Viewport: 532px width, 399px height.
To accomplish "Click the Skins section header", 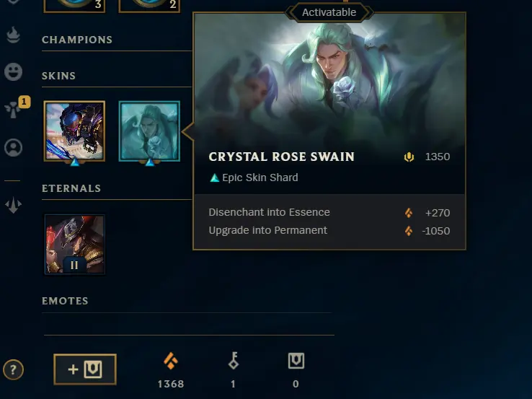I will click(58, 76).
